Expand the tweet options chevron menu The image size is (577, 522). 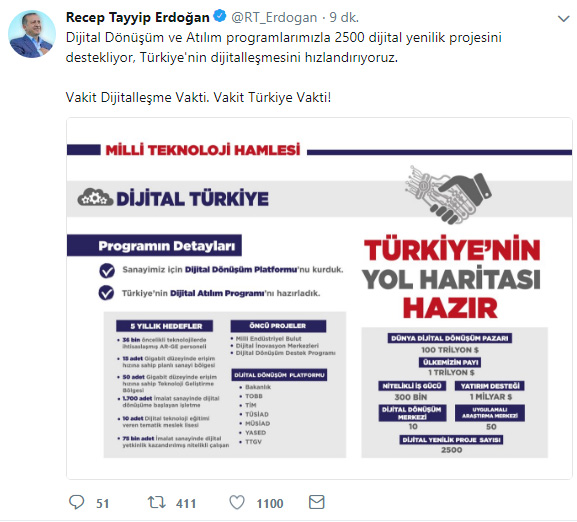coord(563,18)
